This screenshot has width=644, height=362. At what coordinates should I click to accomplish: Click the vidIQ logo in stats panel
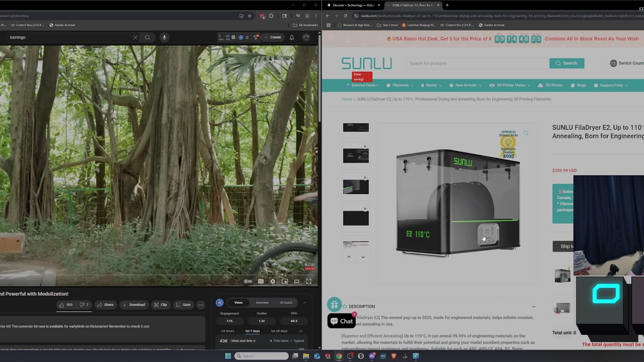point(219,303)
